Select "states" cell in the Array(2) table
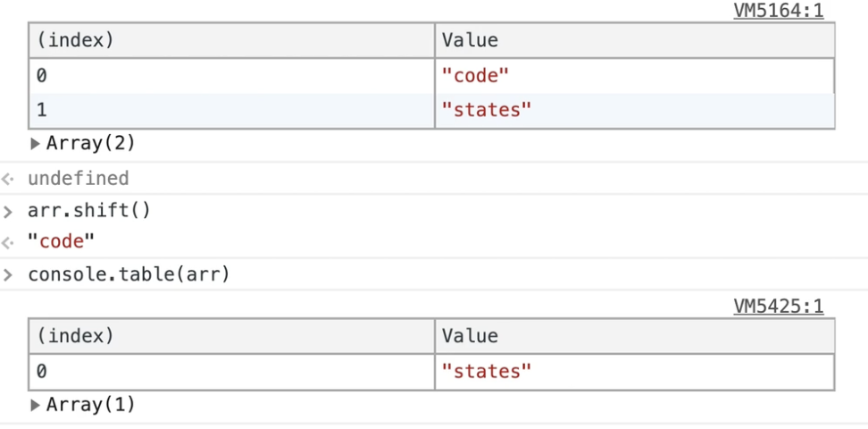Viewport: 868px width, 429px height. (x=487, y=111)
